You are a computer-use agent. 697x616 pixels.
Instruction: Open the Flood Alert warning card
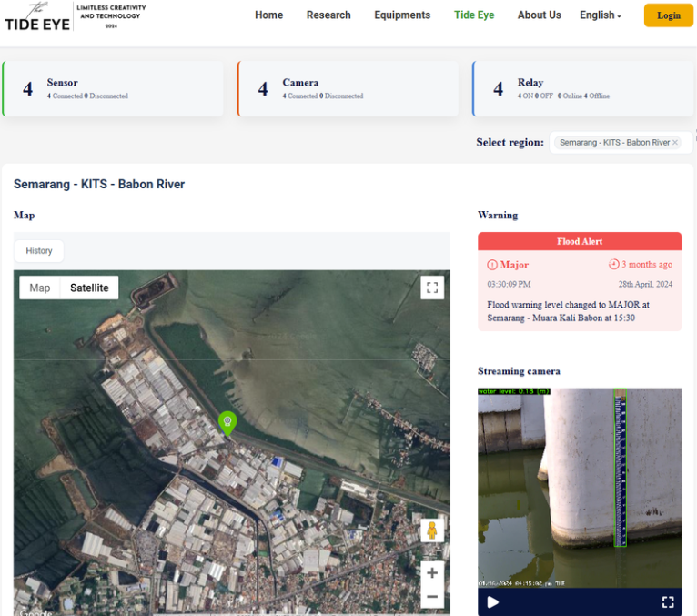pos(579,280)
